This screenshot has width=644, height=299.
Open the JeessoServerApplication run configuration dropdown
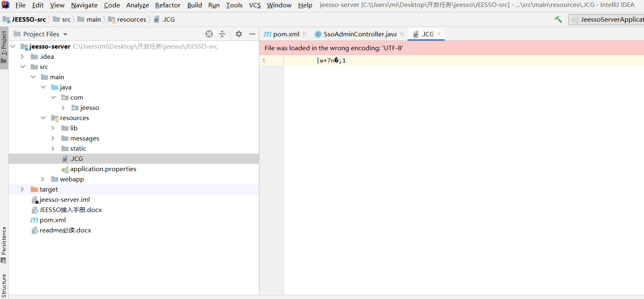click(x=606, y=19)
